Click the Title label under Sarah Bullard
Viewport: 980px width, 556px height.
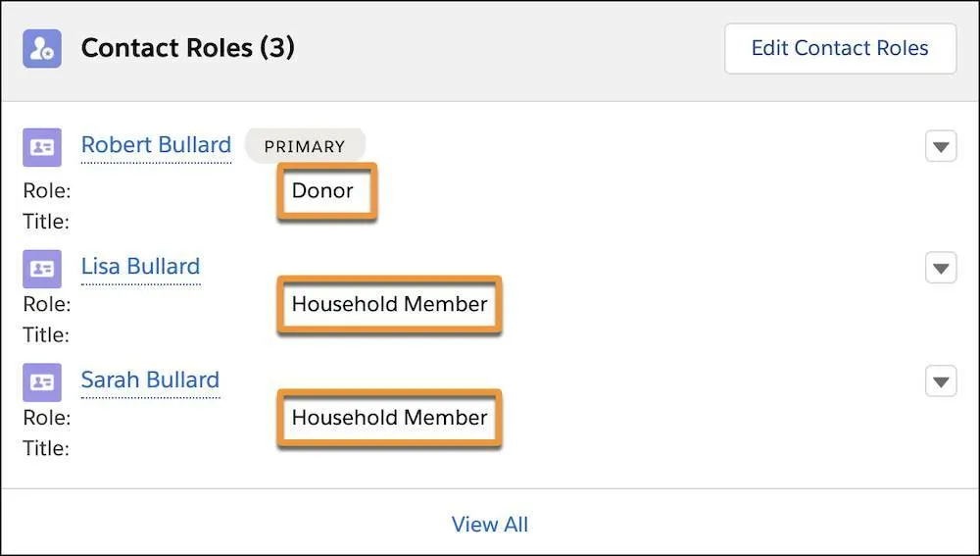pos(45,449)
